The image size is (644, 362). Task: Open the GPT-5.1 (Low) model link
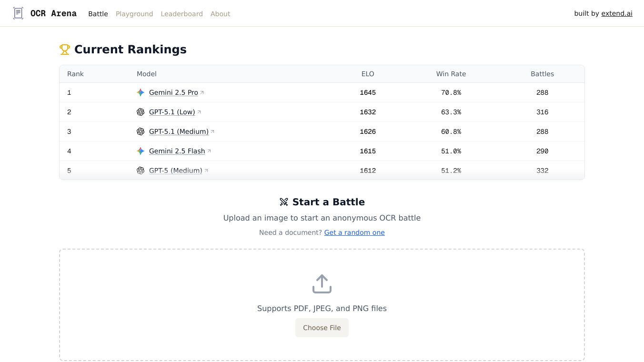click(172, 112)
